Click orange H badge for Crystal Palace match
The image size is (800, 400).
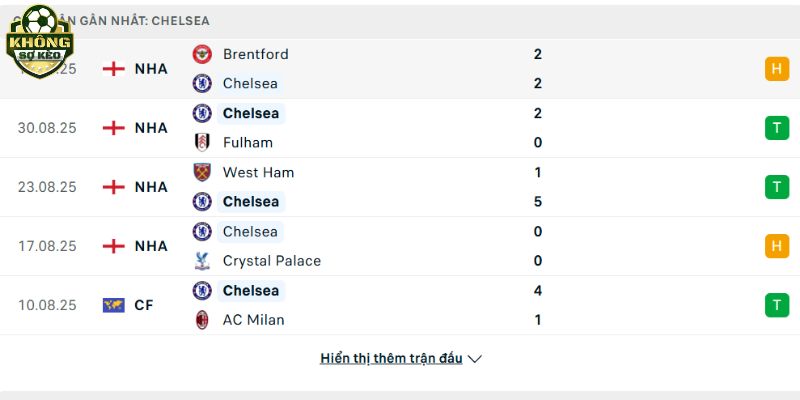point(777,246)
